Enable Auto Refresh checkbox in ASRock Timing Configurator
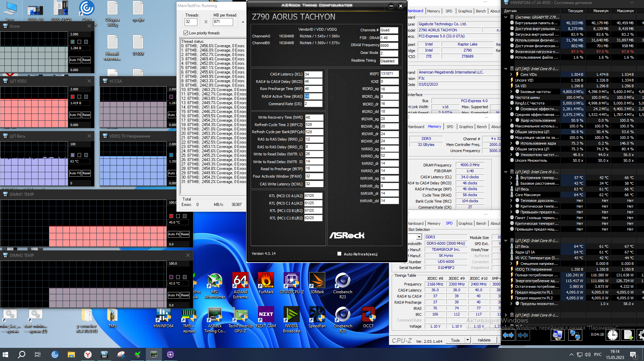Viewport: 644px width, 361px height. (339, 254)
